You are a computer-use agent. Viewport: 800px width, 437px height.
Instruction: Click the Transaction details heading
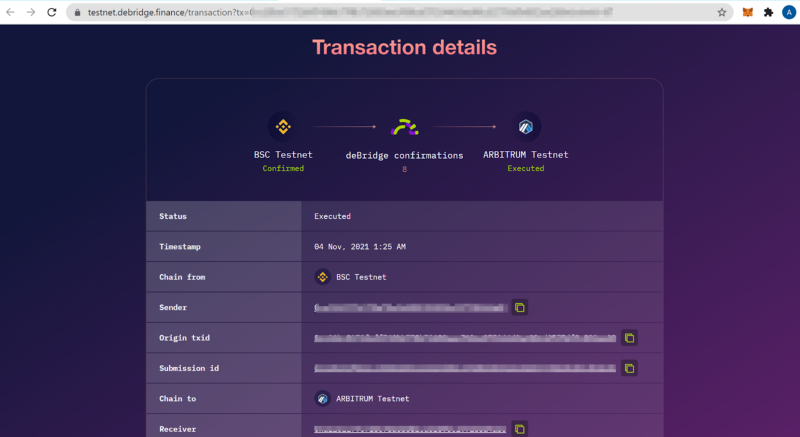click(x=404, y=47)
